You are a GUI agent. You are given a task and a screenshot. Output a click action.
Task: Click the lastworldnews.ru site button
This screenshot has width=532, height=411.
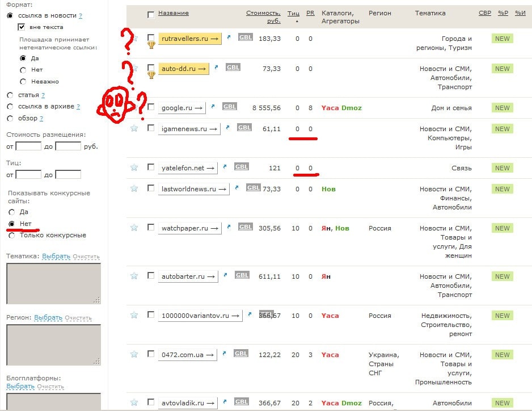pos(194,189)
